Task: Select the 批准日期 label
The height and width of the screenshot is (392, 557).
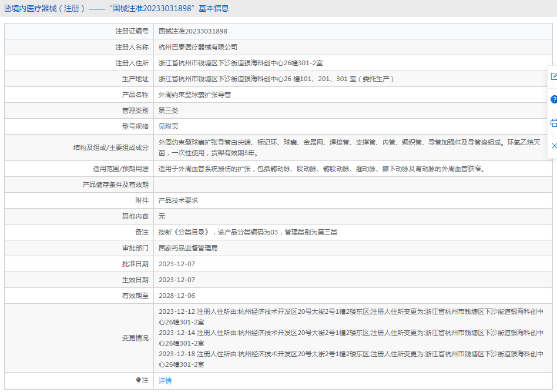Action: pos(135,264)
